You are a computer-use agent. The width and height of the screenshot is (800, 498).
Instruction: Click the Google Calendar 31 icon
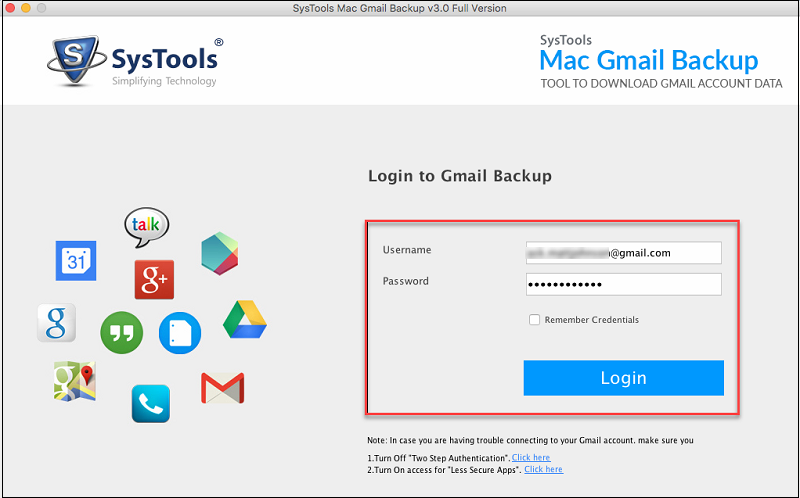[76, 261]
